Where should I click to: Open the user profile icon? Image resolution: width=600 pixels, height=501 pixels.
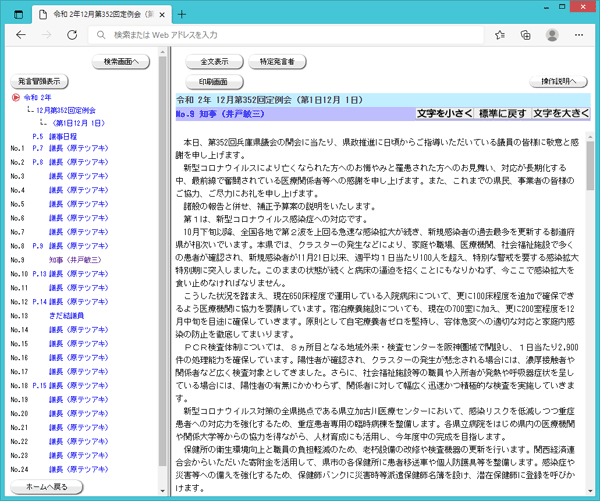pos(552,35)
